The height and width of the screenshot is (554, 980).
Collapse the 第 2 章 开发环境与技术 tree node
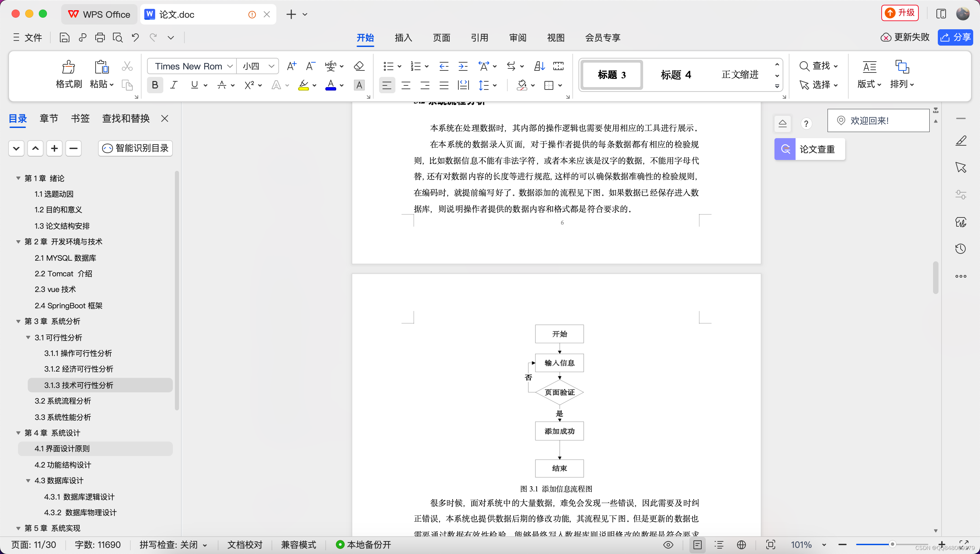click(x=18, y=242)
